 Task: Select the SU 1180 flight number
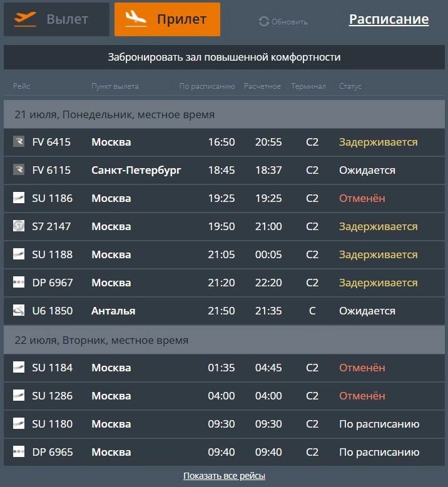point(53,424)
